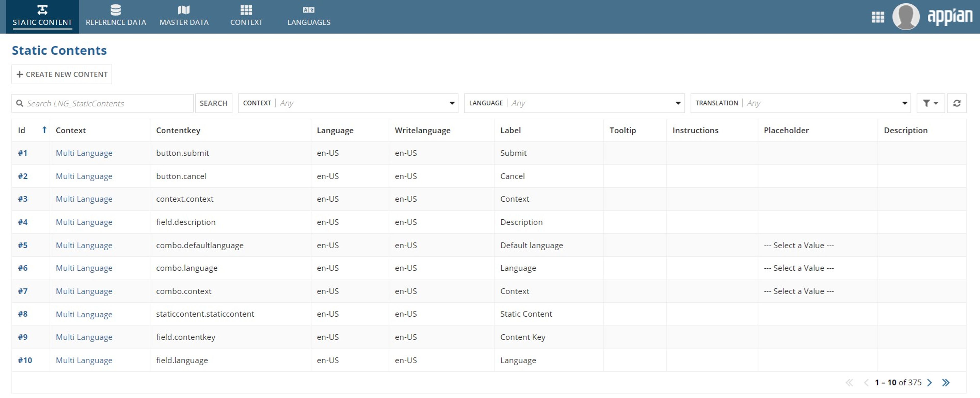
Task: Open the user profile avatar
Action: [x=906, y=17]
